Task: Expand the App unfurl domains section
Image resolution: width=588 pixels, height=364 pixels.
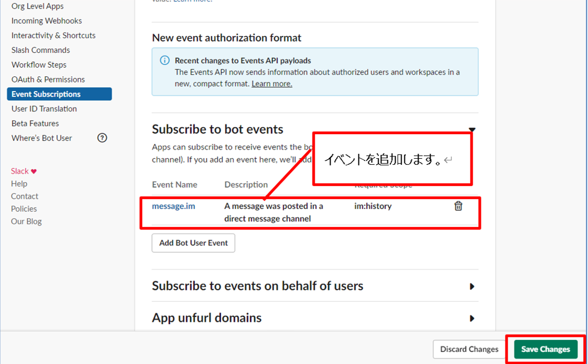Action: pos(472,318)
